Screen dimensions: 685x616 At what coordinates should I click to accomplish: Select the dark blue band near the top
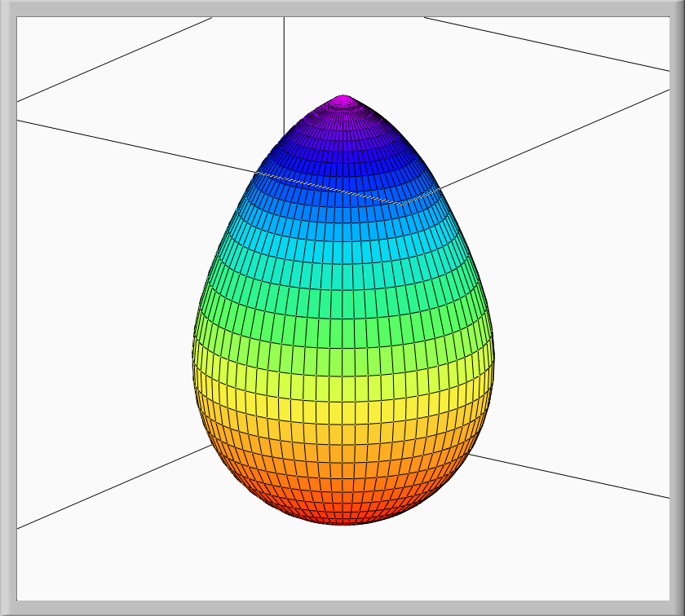[x=342, y=163]
